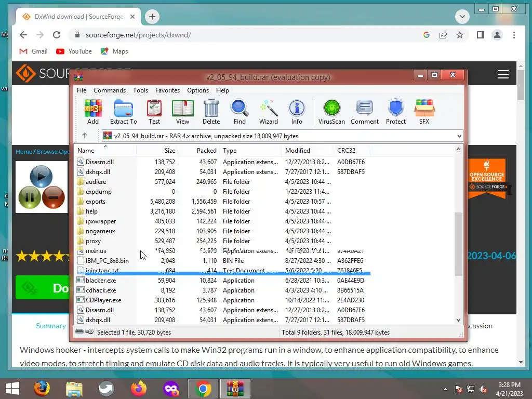This screenshot has width=532, height=399.
Task: Open Maps bookmark
Action: [114, 51]
